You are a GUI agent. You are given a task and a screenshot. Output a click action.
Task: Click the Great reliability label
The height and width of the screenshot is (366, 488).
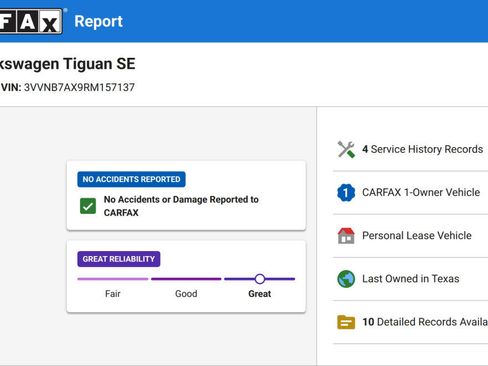coord(260,294)
